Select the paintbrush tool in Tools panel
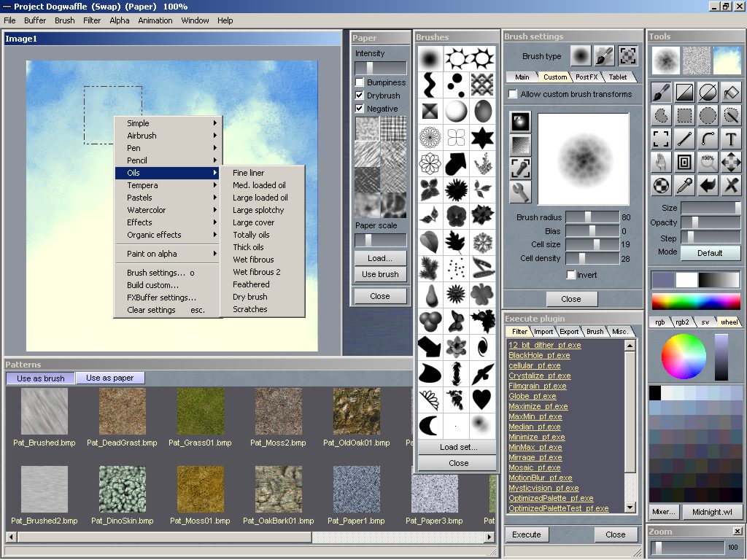This screenshot has width=747, height=560. (x=661, y=92)
